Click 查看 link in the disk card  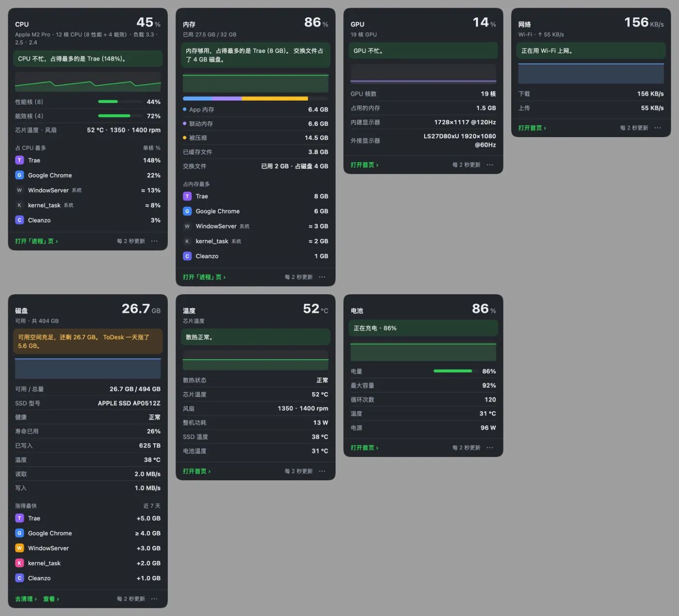click(x=51, y=599)
